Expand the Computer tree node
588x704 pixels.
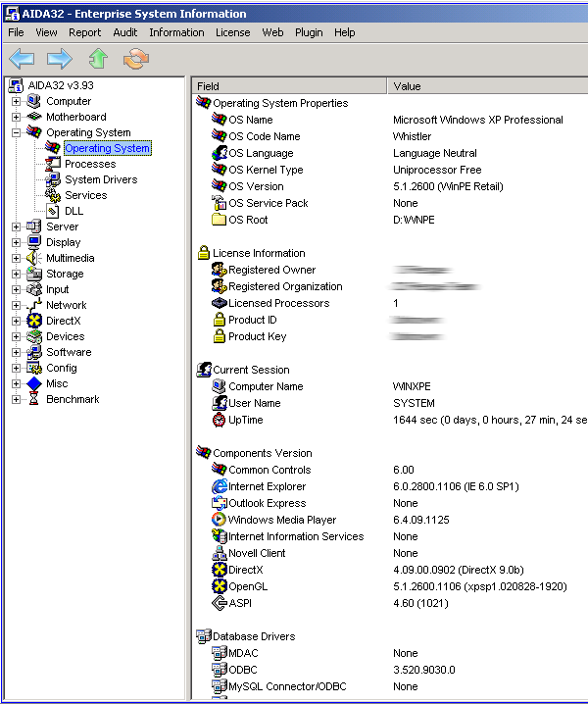pos(16,101)
